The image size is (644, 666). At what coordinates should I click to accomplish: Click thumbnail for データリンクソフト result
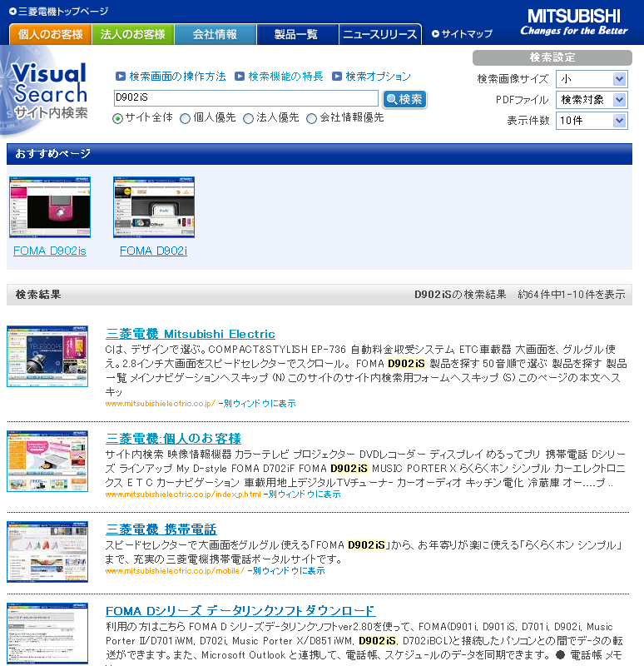47,634
